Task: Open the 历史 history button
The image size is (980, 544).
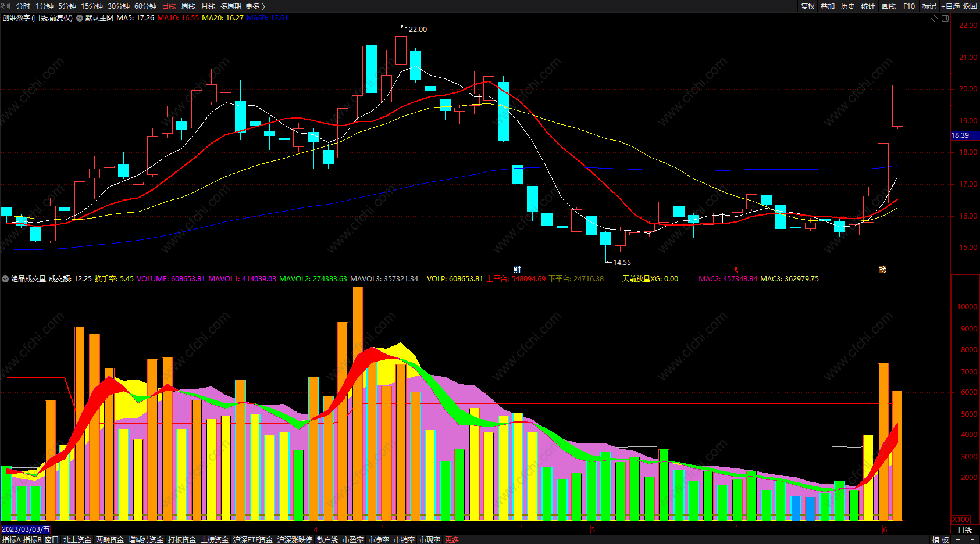Action: click(x=848, y=6)
